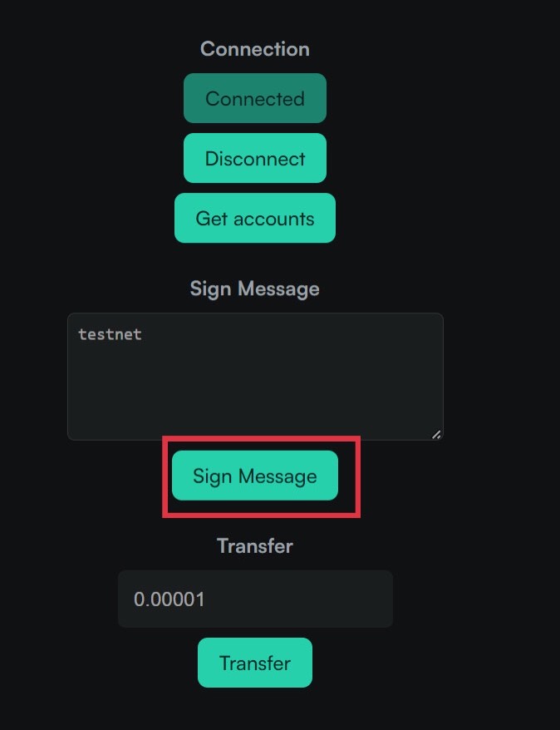Select the Transfer section heading
The width and height of the screenshot is (560, 730).
(255, 545)
